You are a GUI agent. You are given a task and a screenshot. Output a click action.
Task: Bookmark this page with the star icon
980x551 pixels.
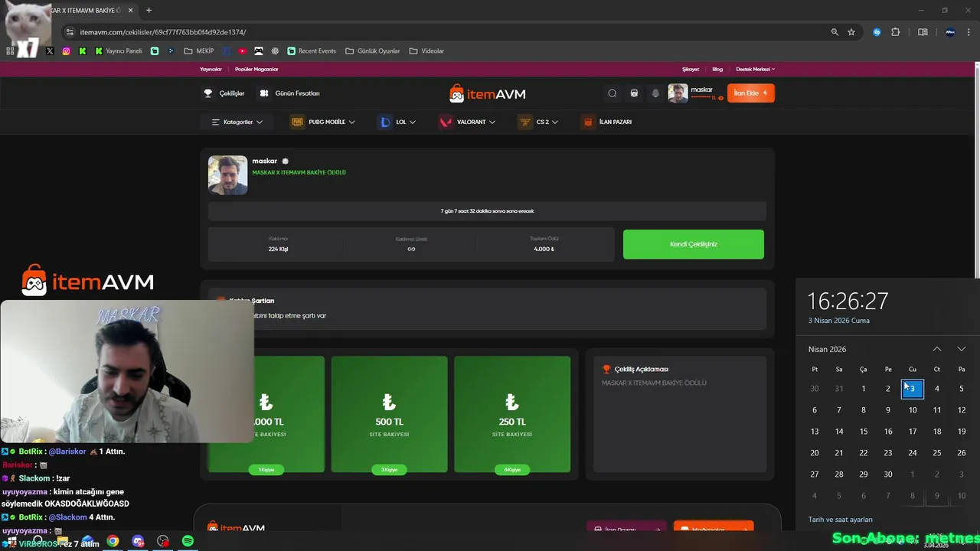[x=851, y=32]
